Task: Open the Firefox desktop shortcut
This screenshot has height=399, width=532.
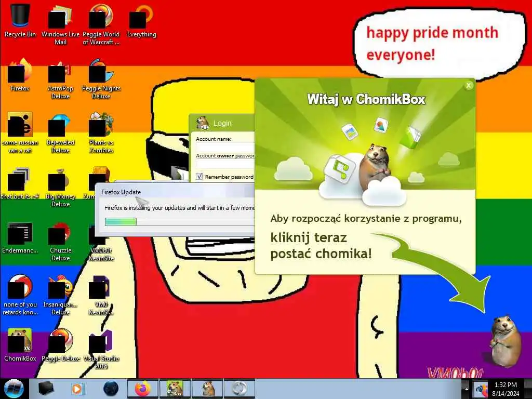Action: [x=20, y=75]
